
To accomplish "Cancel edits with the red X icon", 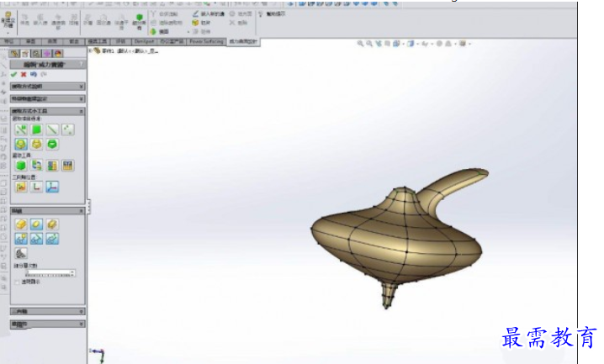I will (24, 75).
